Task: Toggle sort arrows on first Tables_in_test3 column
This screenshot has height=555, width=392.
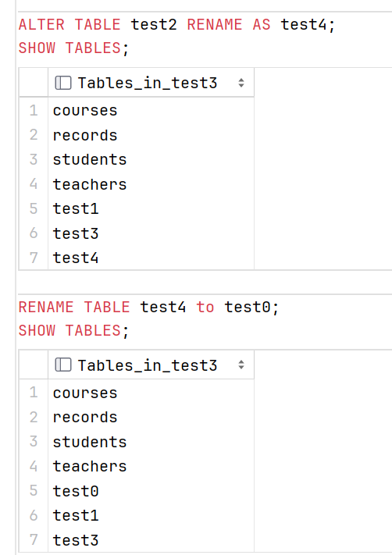Action: [x=241, y=83]
